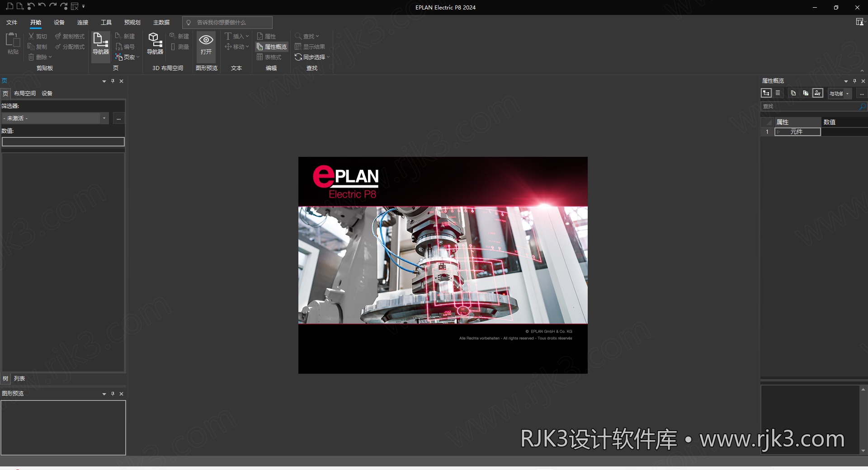Screen dimensions: 868x470
Task: Switch navigator to List (列表) view tab
Action: pos(19,379)
